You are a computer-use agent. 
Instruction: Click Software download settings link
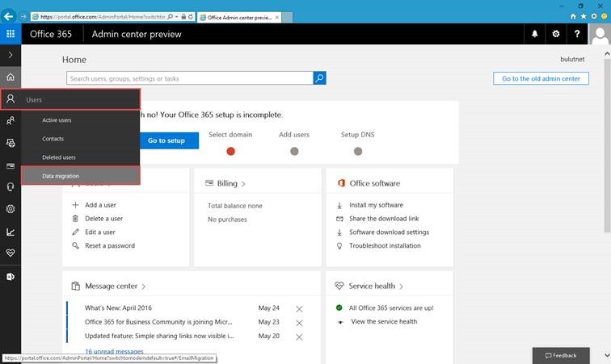pos(389,232)
